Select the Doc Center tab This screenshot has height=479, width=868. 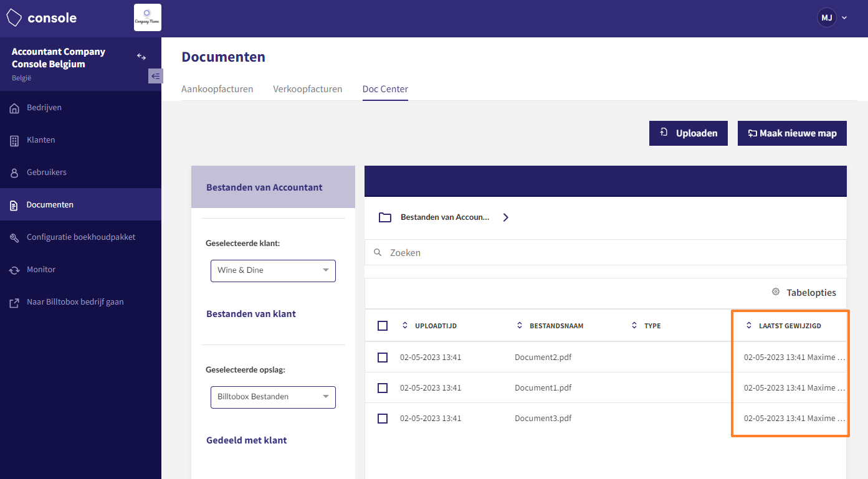point(385,89)
